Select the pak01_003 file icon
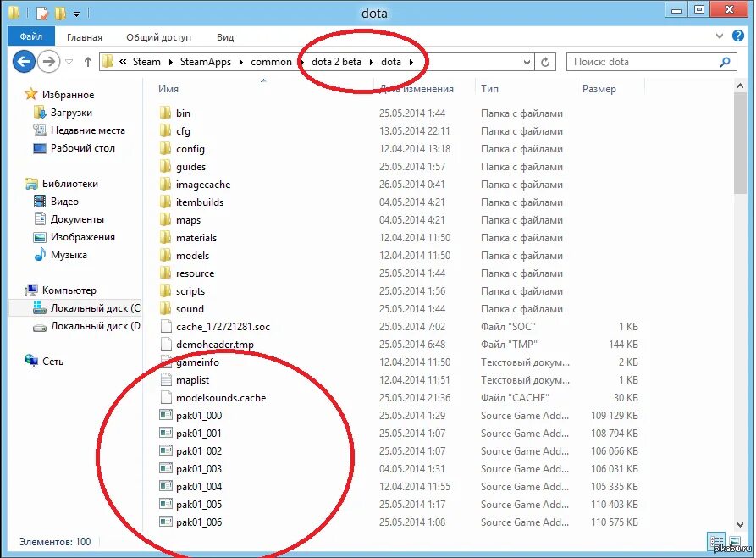 pyautogui.click(x=166, y=468)
